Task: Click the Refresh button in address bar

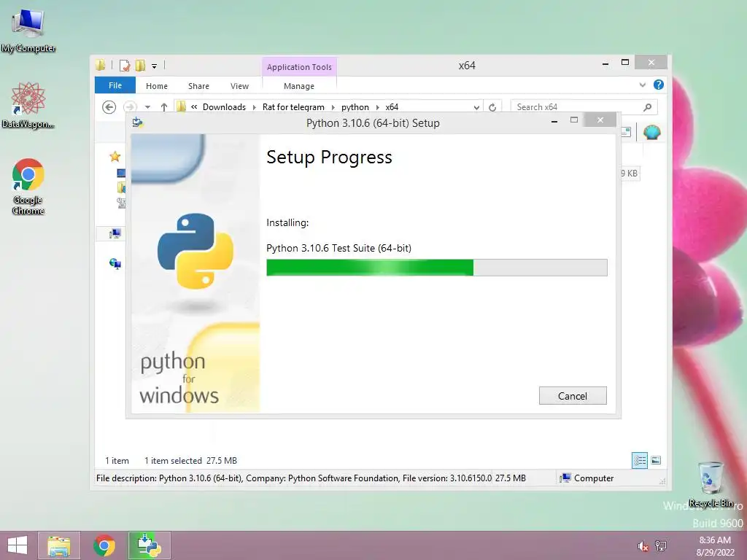Action: pos(492,107)
